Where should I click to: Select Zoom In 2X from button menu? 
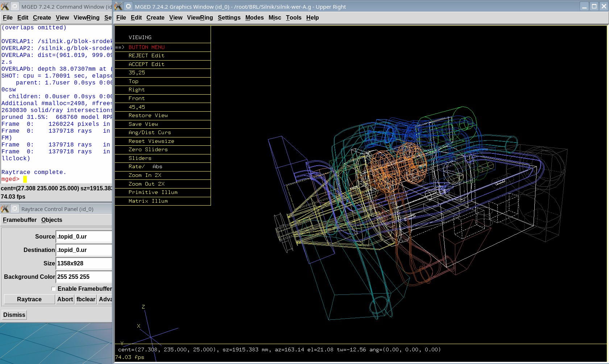145,175
